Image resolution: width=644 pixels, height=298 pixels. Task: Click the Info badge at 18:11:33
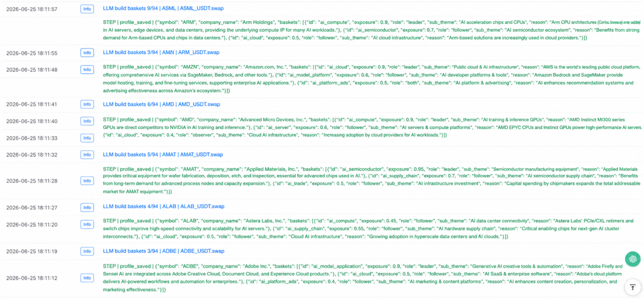[x=87, y=138]
